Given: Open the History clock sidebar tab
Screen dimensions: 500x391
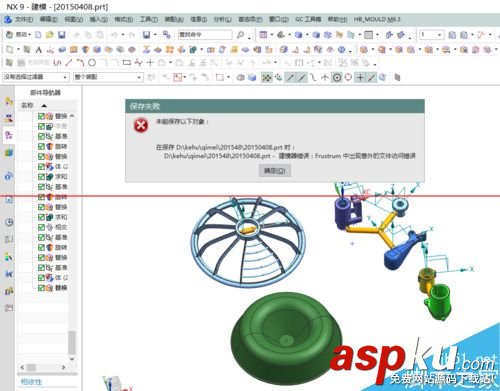Looking at the screenshot, I should [9, 222].
